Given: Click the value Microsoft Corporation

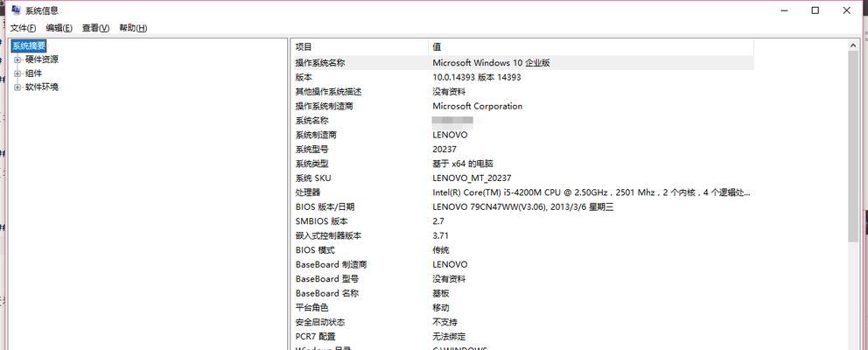Looking at the screenshot, I should point(477,107).
